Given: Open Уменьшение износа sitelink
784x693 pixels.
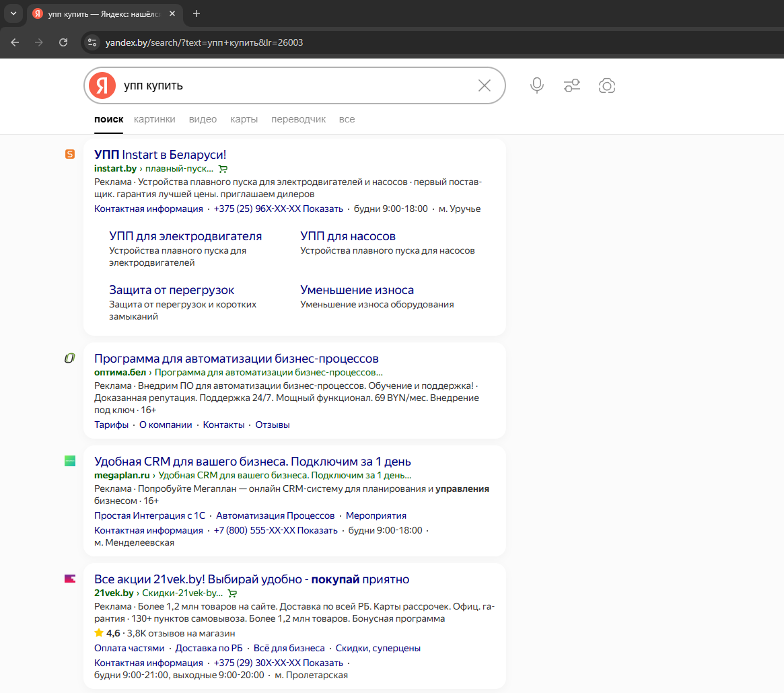Looking at the screenshot, I should pyautogui.click(x=357, y=290).
